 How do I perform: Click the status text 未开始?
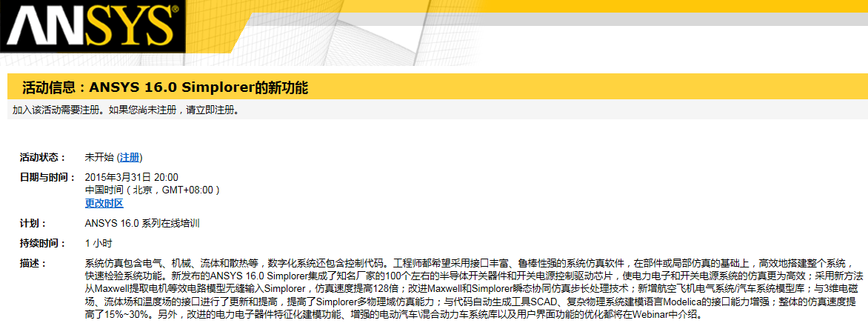click(99, 157)
